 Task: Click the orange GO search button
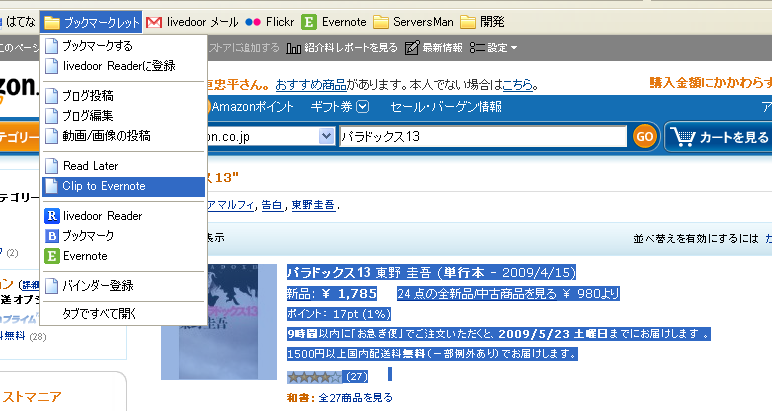tap(645, 136)
